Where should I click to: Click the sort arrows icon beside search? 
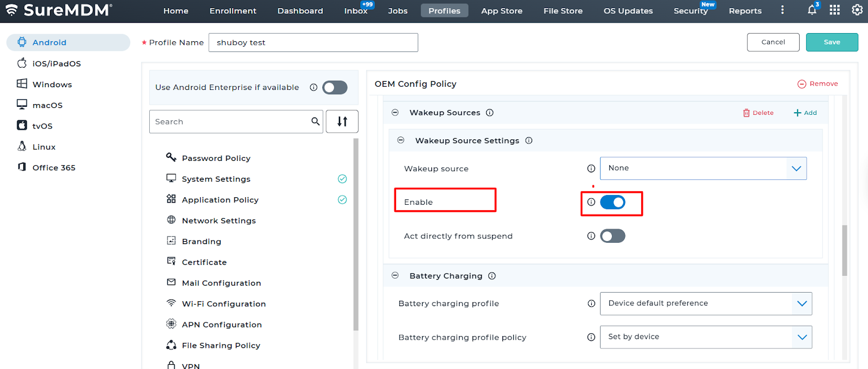(x=342, y=121)
